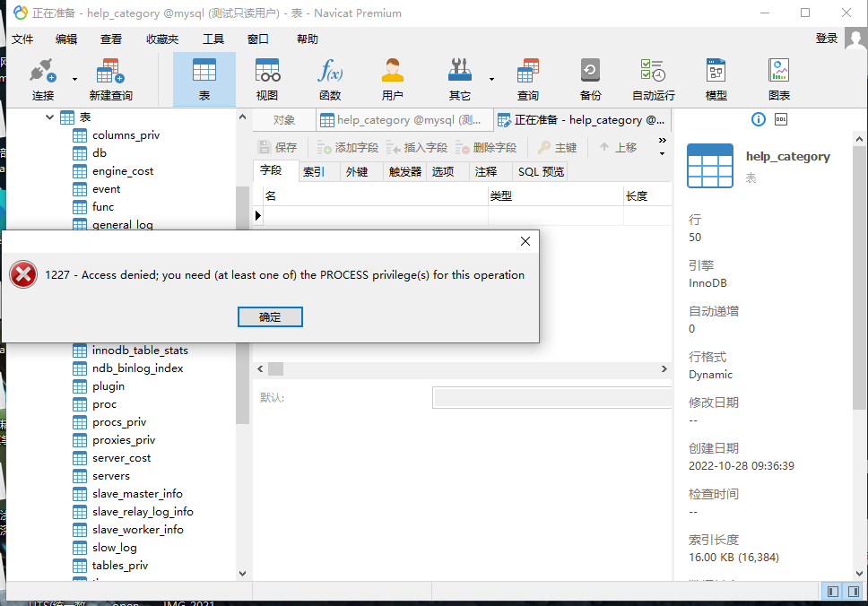Open the SQL 预览 tab
868x606 pixels.
[x=541, y=171]
